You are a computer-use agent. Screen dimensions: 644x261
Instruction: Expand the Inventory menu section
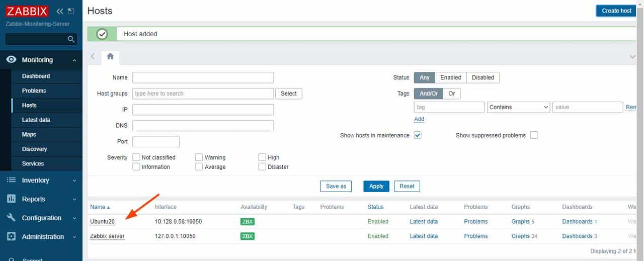click(x=74, y=181)
